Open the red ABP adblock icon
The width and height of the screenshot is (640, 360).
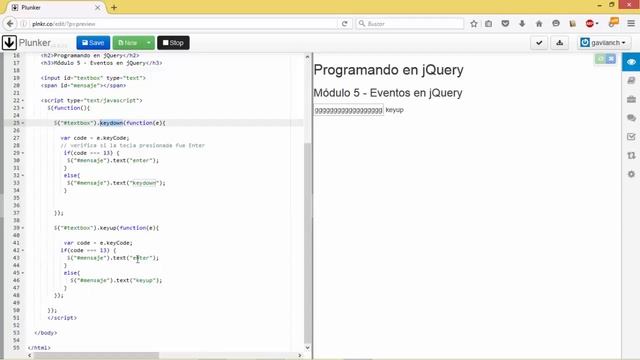pyautogui.click(x=591, y=24)
